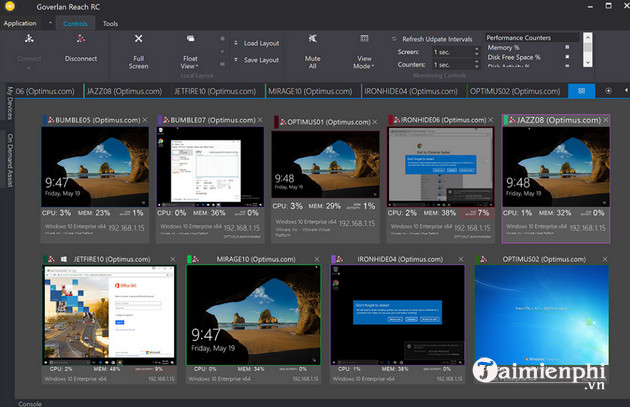Image resolution: width=630 pixels, height=407 pixels.
Task: Close the BUMBLE05 session tile
Action: (144, 119)
